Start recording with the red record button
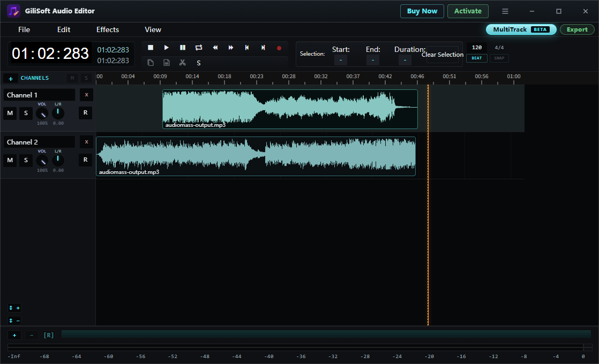The image size is (599, 364). (x=279, y=48)
